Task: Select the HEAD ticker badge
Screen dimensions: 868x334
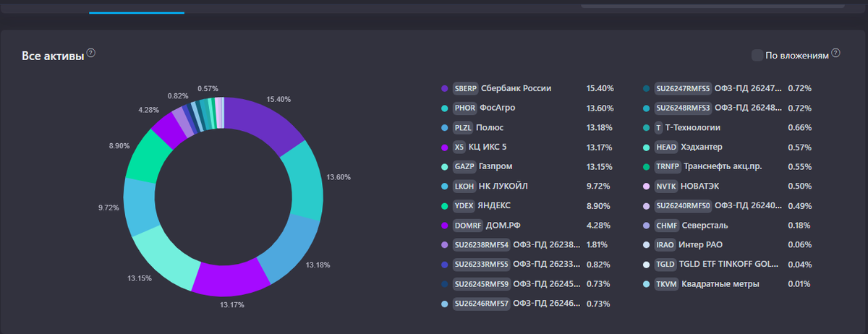Action: [665, 147]
